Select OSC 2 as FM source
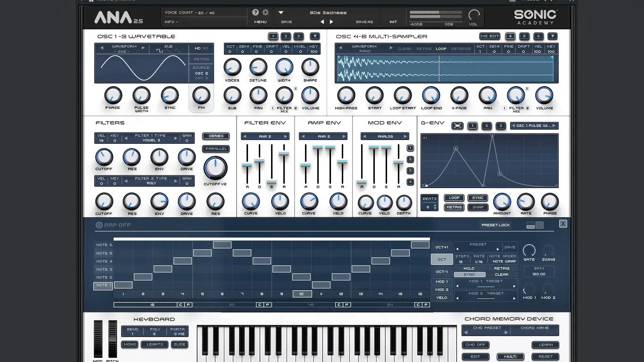 201,73
